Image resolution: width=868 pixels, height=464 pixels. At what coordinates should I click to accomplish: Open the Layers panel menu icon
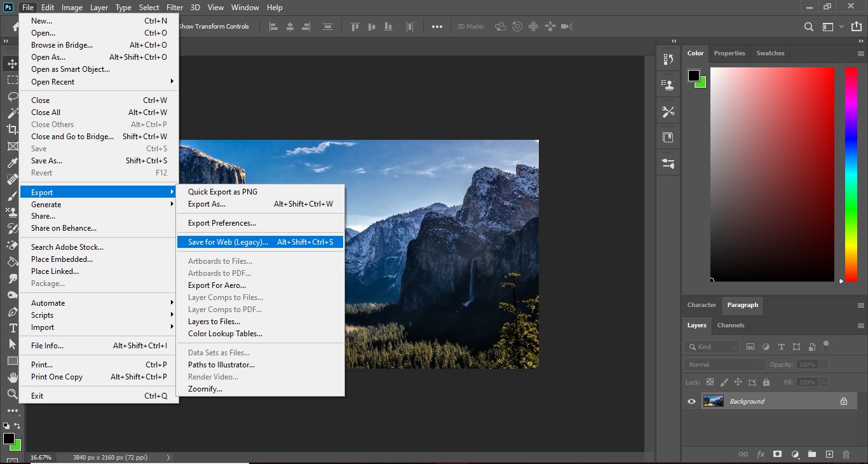tap(860, 325)
